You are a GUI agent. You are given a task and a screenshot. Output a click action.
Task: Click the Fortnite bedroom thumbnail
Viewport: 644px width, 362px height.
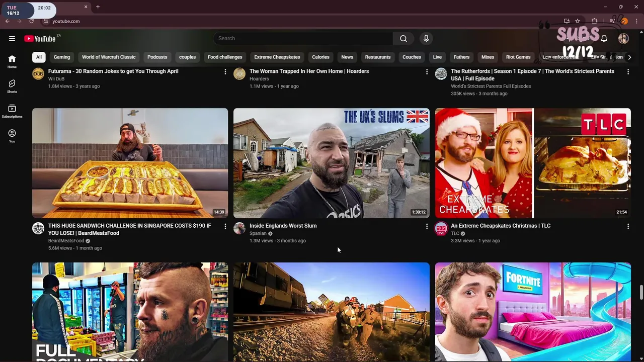click(533, 312)
